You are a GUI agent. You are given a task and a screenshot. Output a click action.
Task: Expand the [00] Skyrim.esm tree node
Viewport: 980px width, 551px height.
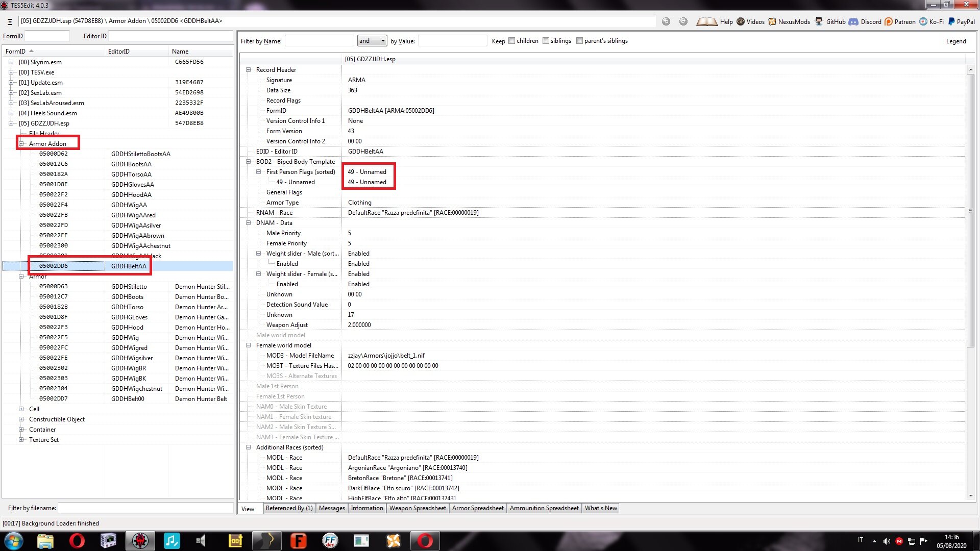pos(11,62)
